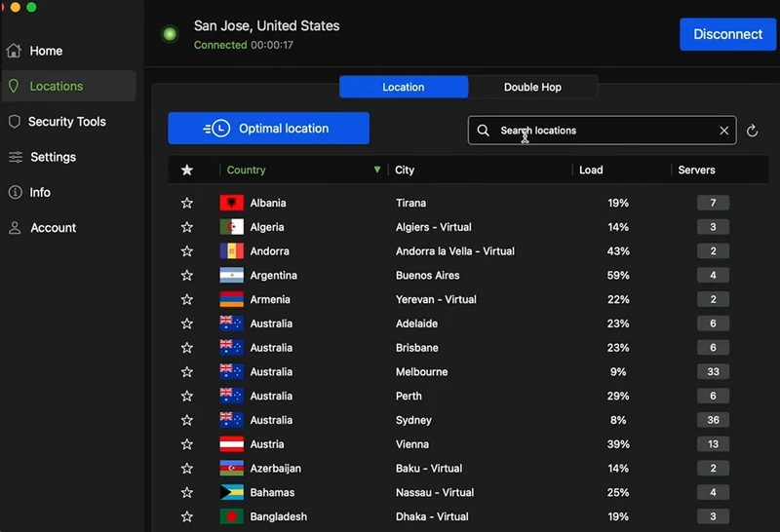The width and height of the screenshot is (780, 532).
Task: Sort by favorites star column header
Action: (x=187, y=171)
